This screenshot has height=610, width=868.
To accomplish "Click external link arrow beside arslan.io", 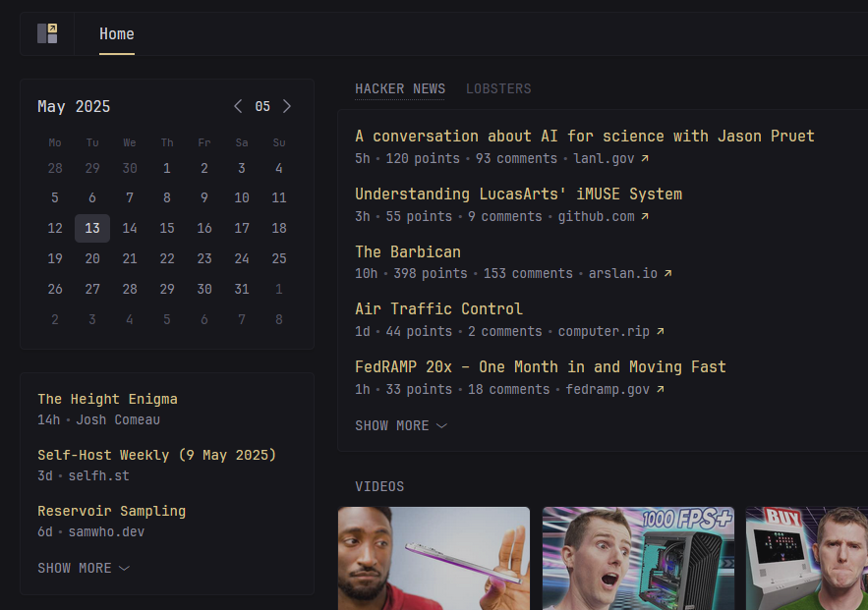I will coord(667,274).
